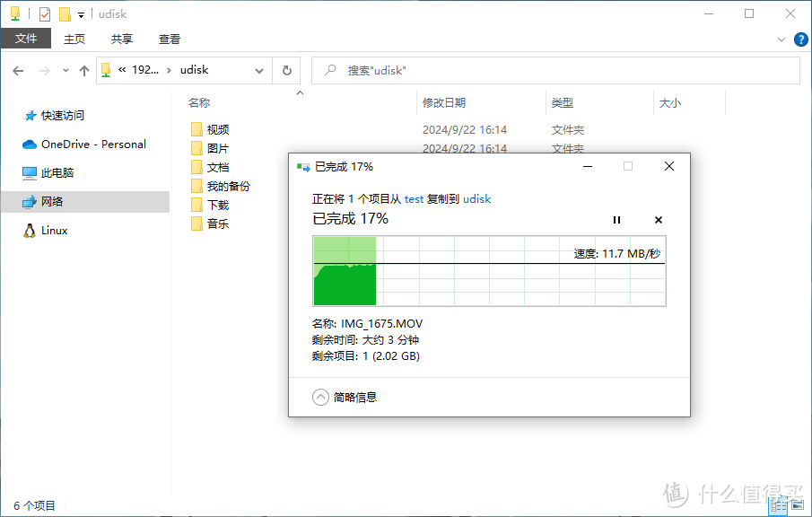Image resolution: width=812 pixels, height=517 pixels.
Task: Minimize the copy progress dialog
Action: click(588, 166)
